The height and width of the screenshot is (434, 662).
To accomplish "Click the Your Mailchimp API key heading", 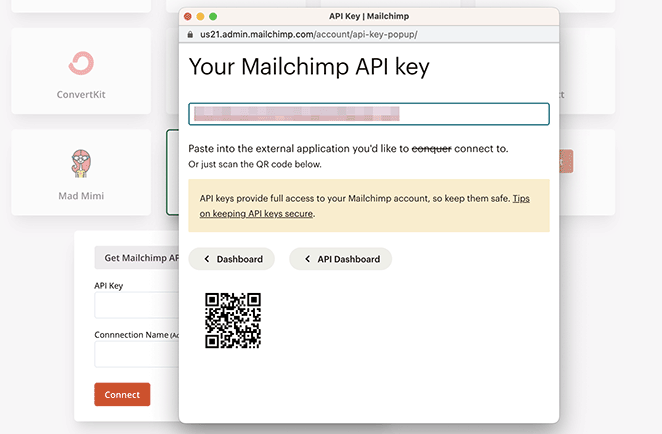I will [x=309, y=67].
